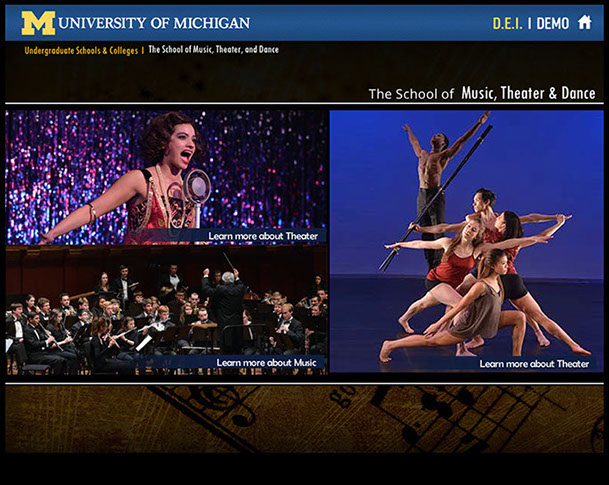Click the DEMO header link
Viewport: 609px width, 485px height.
pos(553,24)
